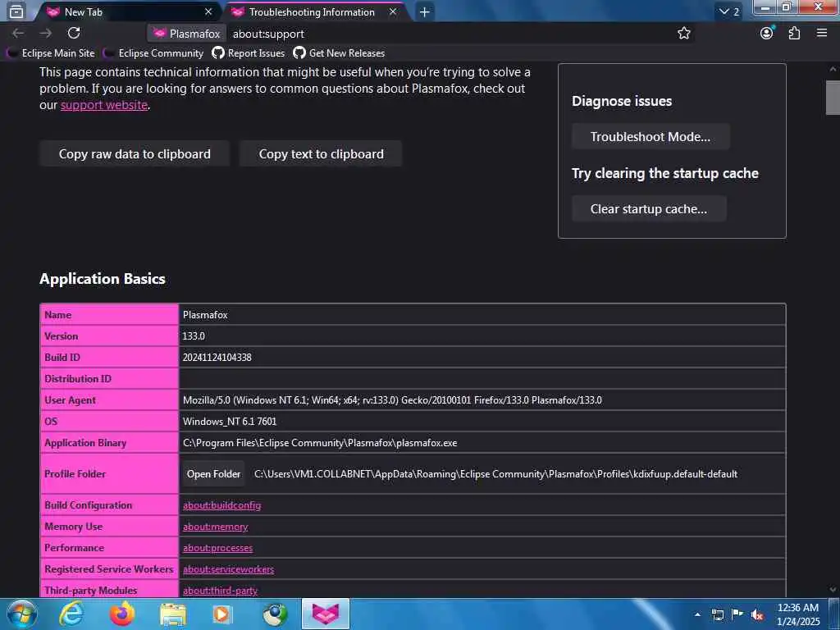This screenshot has height=630, width=840.
Task: Open the about:memory link
Action: click(216, 527)
